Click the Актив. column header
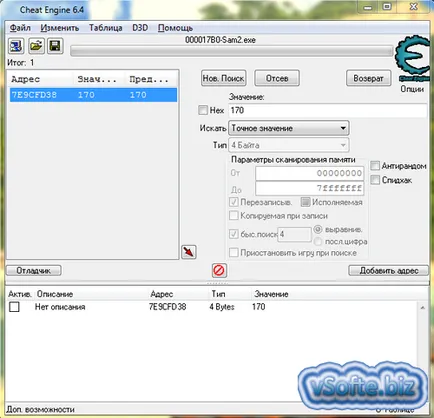This screenshot has height=418, width=434. (x=20, y=294)
